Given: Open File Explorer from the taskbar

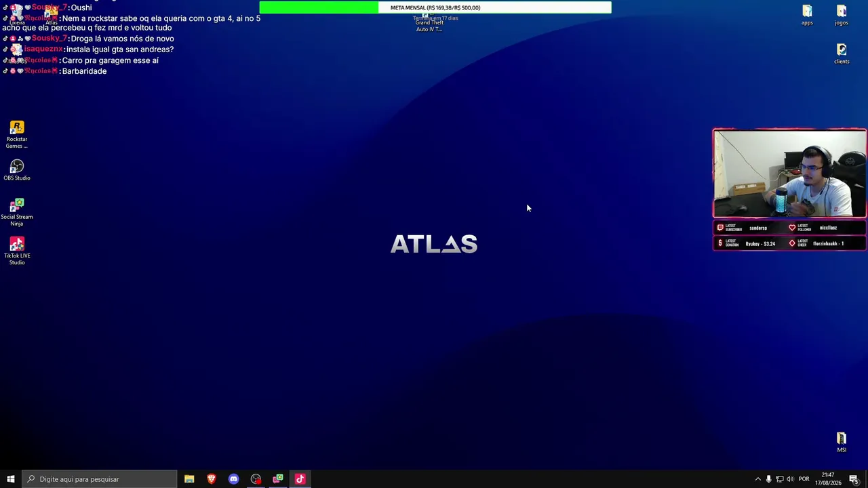Looking at the screenshot, I should [189, 479].
